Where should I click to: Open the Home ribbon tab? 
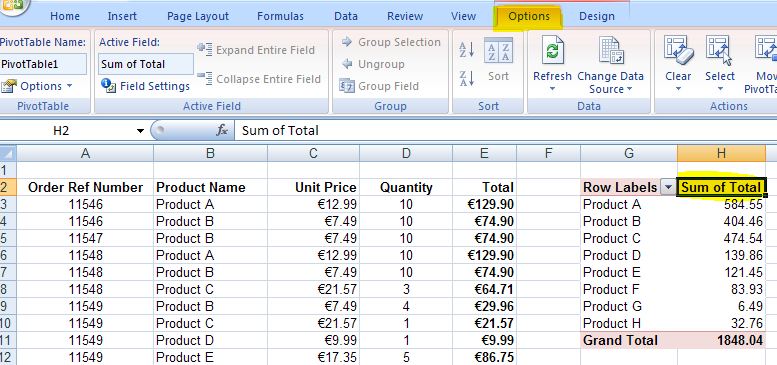point(65,16)
